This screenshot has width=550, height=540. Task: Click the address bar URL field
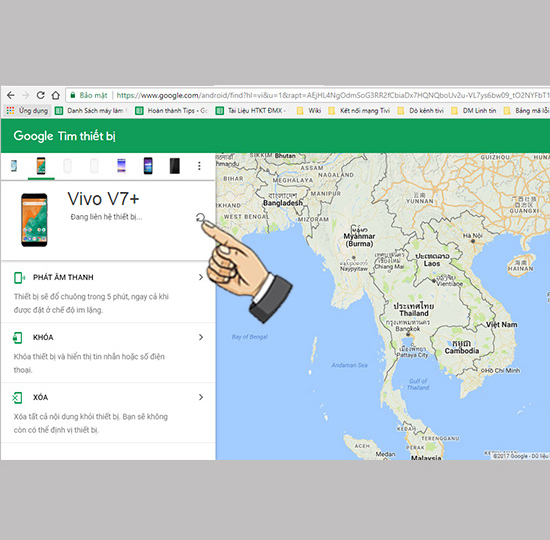[x=309, y=95]
